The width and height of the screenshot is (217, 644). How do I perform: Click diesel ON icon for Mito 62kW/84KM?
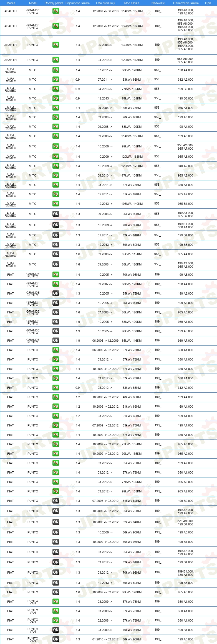click(x=55, y=235)
